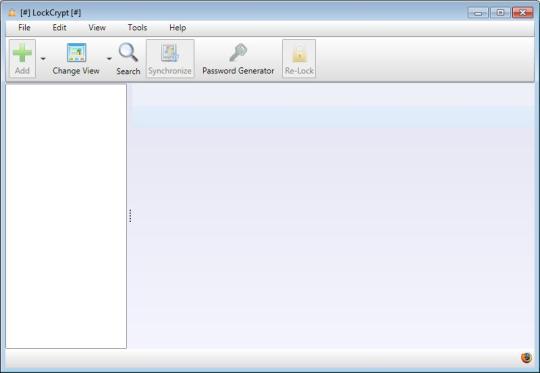Open the Tools menu

pos(137,28)
